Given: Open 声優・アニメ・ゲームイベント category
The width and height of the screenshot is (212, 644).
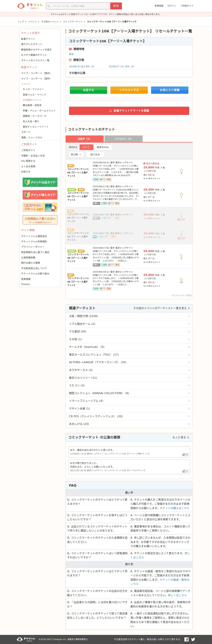Looking at the screenshot, I should pos(39,111).
